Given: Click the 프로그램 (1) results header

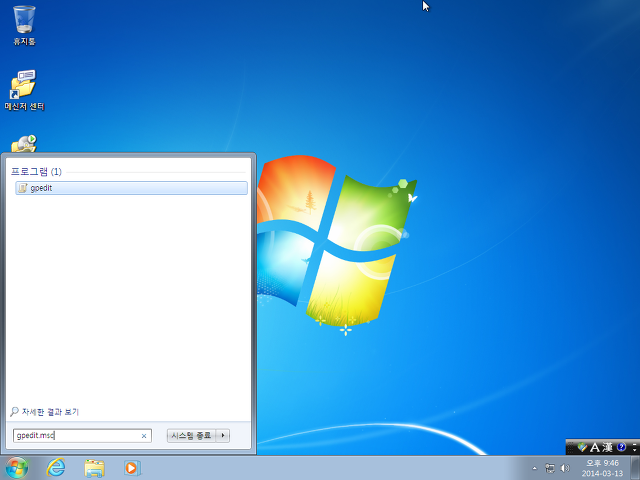Looking at the screenshot, I should coord(36,171).
